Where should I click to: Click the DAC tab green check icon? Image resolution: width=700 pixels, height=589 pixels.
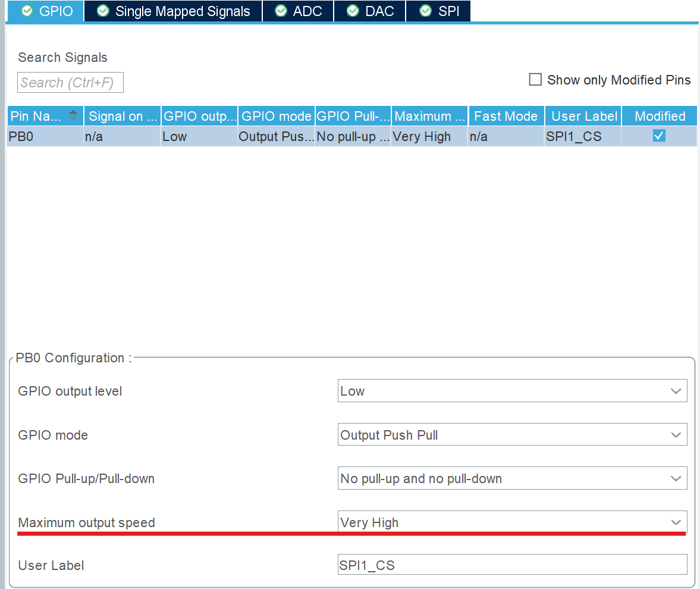pos(353,11)
